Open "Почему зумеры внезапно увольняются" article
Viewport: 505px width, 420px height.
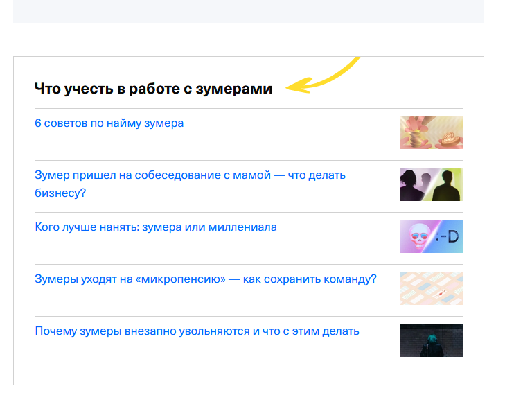[197, 331]
